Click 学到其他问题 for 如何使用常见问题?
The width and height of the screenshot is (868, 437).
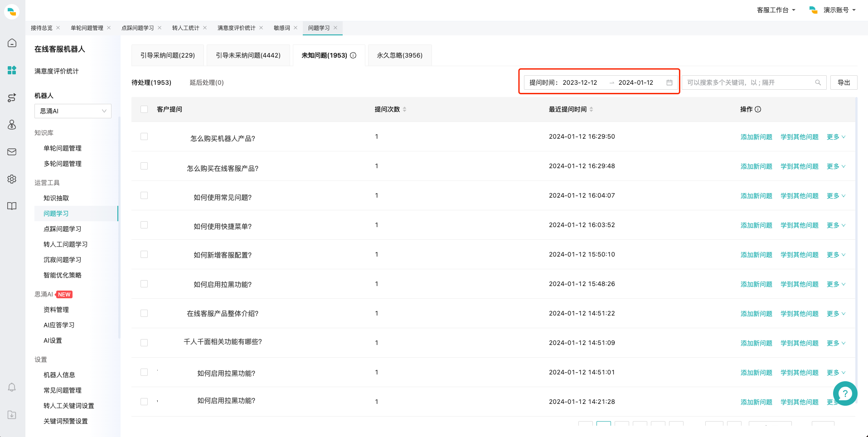click(x=800, y=196)
